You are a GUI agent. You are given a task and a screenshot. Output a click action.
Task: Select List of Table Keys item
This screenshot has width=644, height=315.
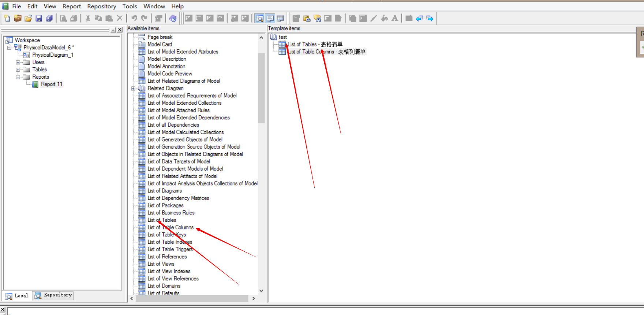166,235
